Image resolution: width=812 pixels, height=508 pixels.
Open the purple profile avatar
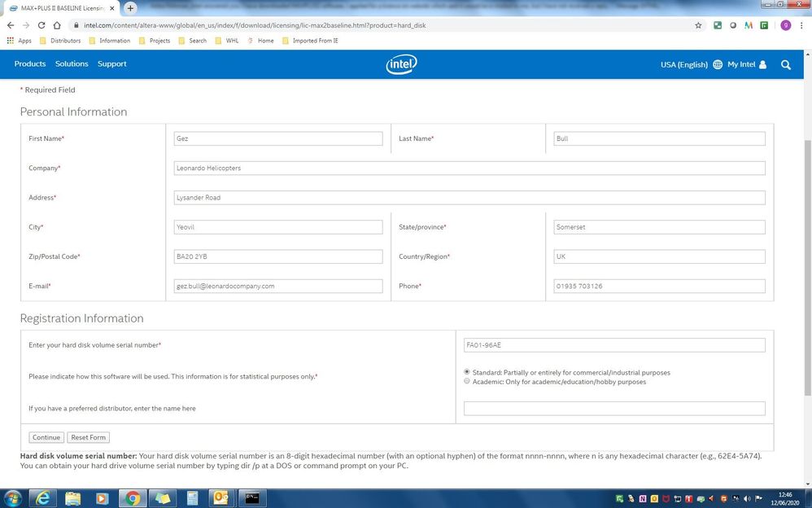[x=786, y=25]
